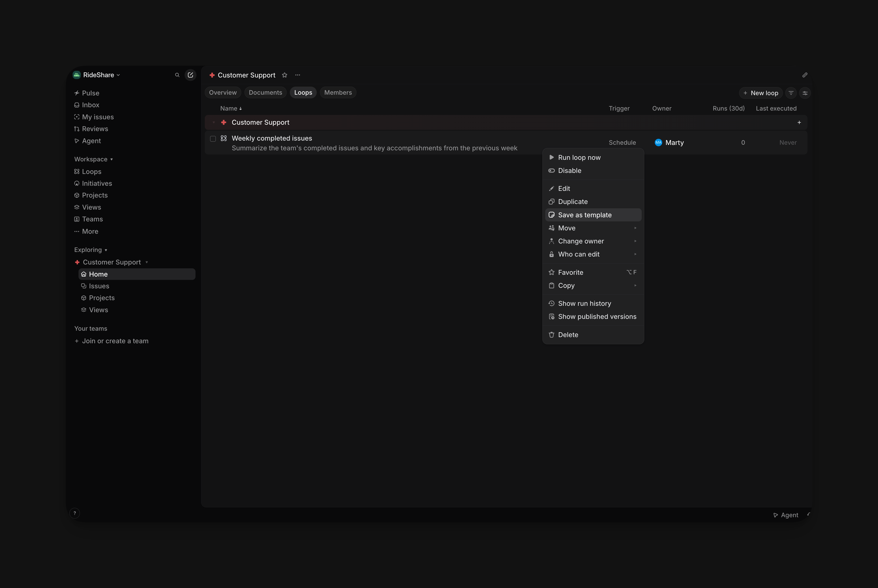
Task: Click the help question mark icon
Action: point(75,513)
